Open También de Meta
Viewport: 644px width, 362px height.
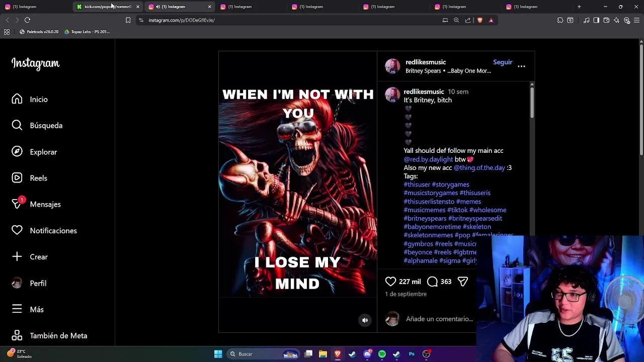pos(49,335)
